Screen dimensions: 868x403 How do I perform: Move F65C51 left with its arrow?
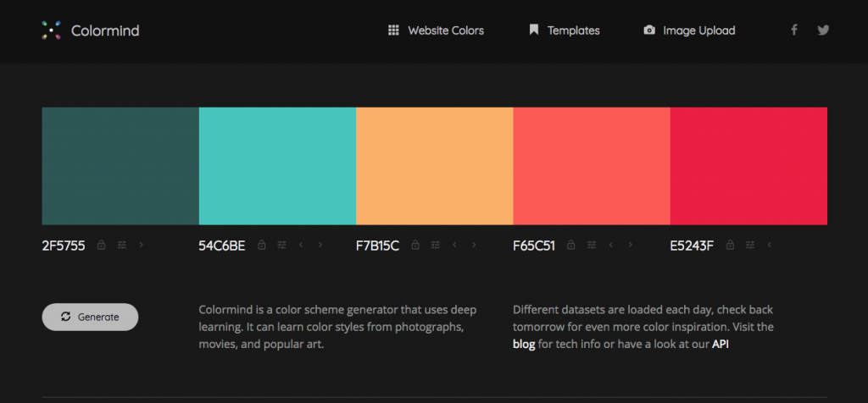(611, 245)
